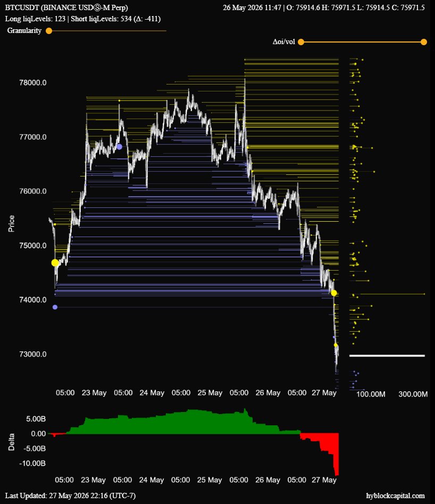Click the Price axis title
The image size is (435, 504).
point(11,223)
